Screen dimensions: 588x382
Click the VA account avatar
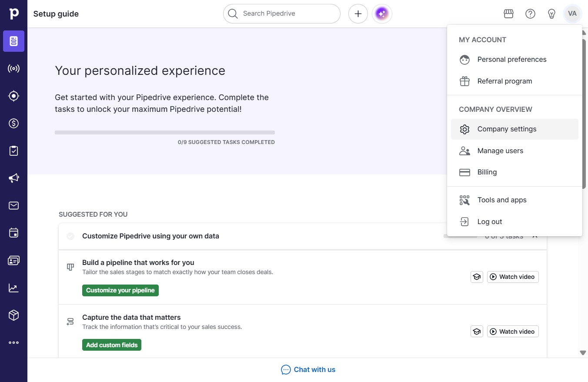point(572,14)
